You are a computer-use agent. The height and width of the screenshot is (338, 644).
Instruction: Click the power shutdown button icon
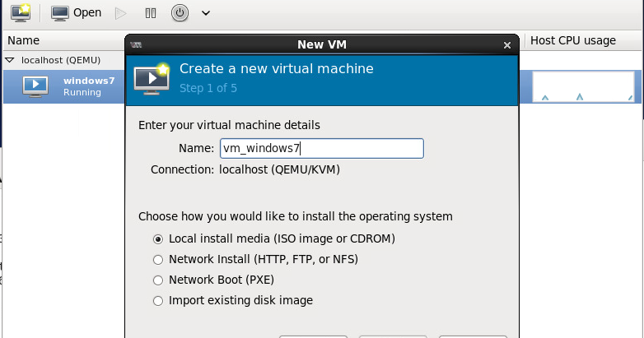tap(180, 13)
